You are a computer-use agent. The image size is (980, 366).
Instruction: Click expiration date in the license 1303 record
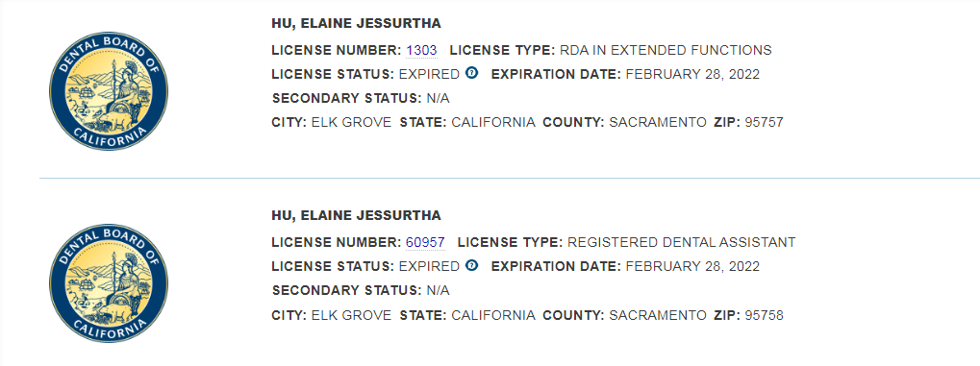pos(692,74)
